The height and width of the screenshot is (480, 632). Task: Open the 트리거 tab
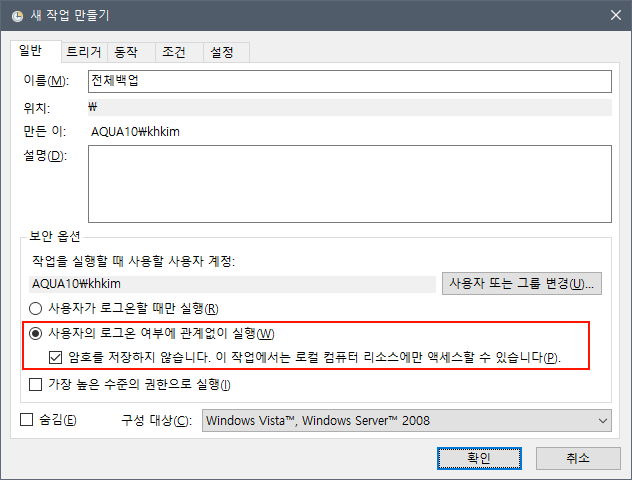point(83,52)
